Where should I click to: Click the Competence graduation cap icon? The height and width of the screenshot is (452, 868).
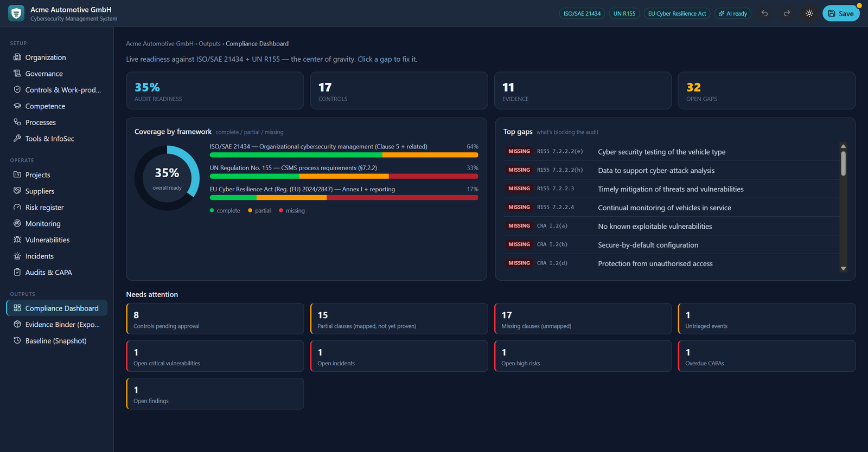point(17,106)
